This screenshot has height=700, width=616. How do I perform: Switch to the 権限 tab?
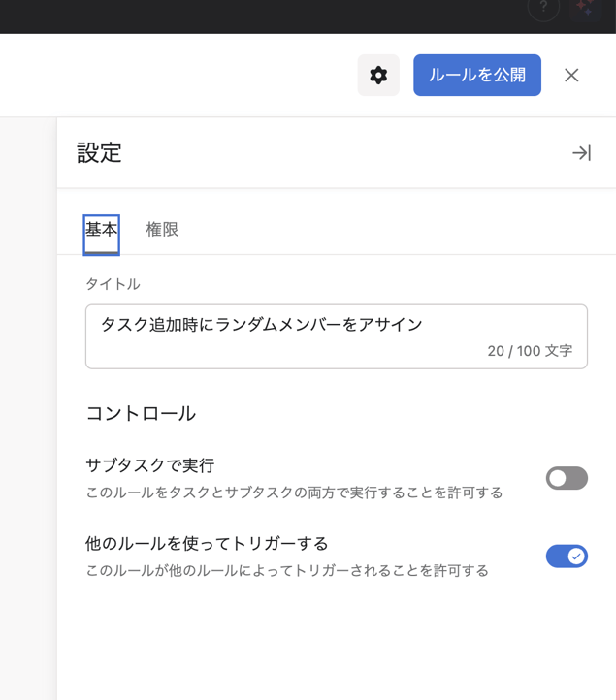tap(162, 230)
